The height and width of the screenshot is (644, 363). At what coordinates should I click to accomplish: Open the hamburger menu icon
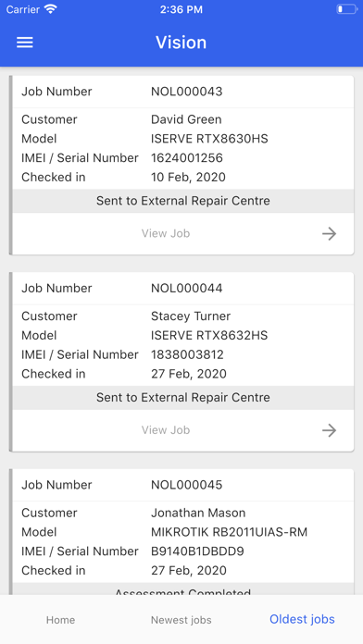click(x=25, y=43)
